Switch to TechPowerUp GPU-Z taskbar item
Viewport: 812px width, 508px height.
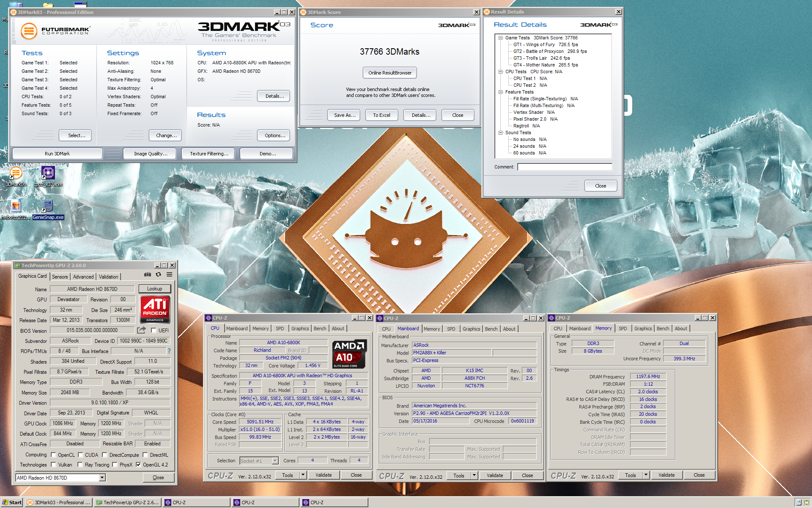click(x=127, y=502)
